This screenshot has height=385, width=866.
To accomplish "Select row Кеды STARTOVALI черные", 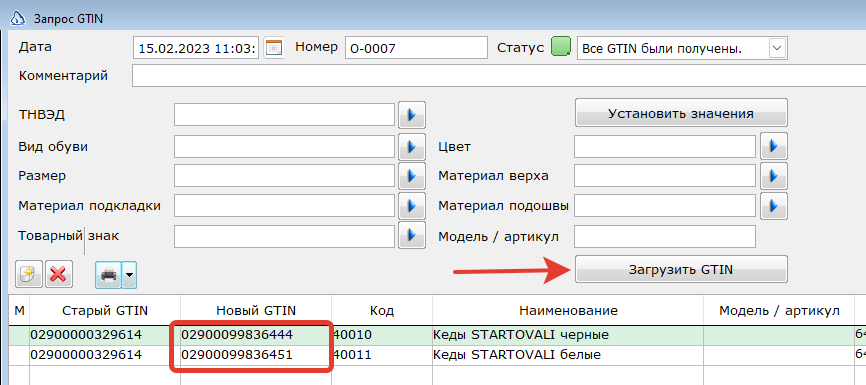I will click(x=437, y=335).
